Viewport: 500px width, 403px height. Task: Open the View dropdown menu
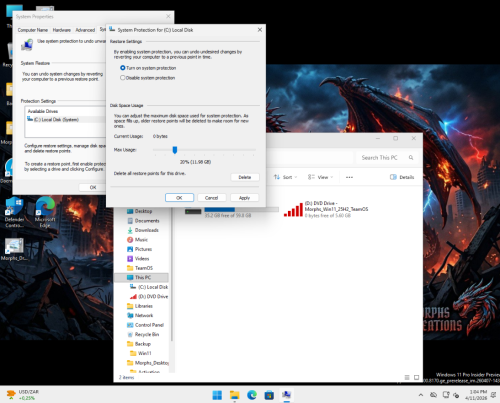click(x=320, y=177)
